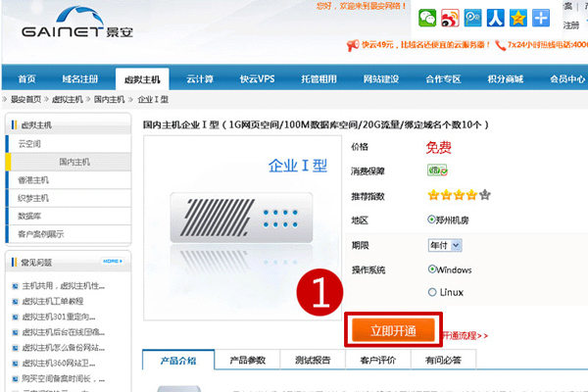
Task: Open the 域名注册 navigation menu
Action: point(80,79)
